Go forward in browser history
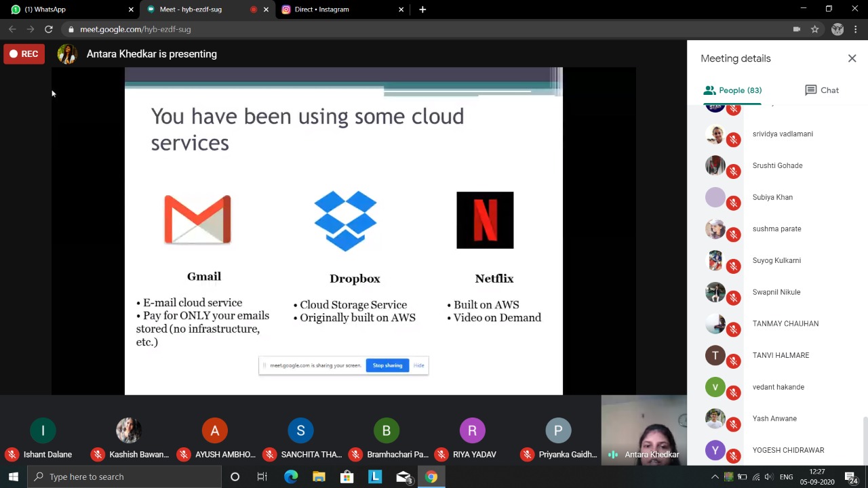Screen dimensions: 868x488 pos(31,29)
